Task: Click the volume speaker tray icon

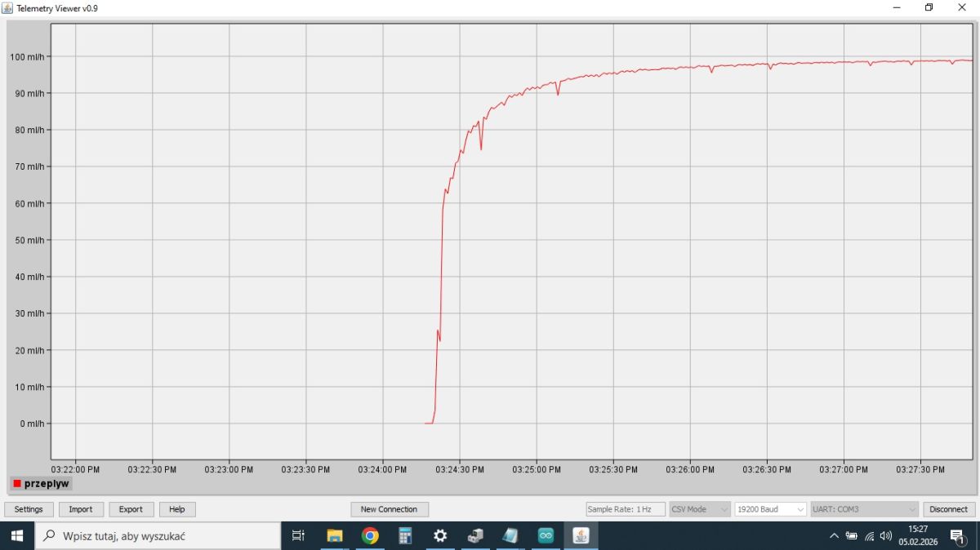Action: click(886, 536)
